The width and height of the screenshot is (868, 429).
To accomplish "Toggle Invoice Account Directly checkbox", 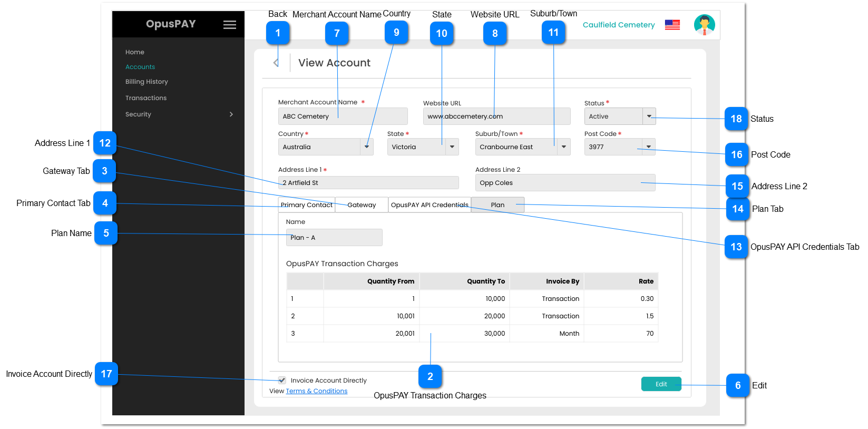I will [282, 380].
